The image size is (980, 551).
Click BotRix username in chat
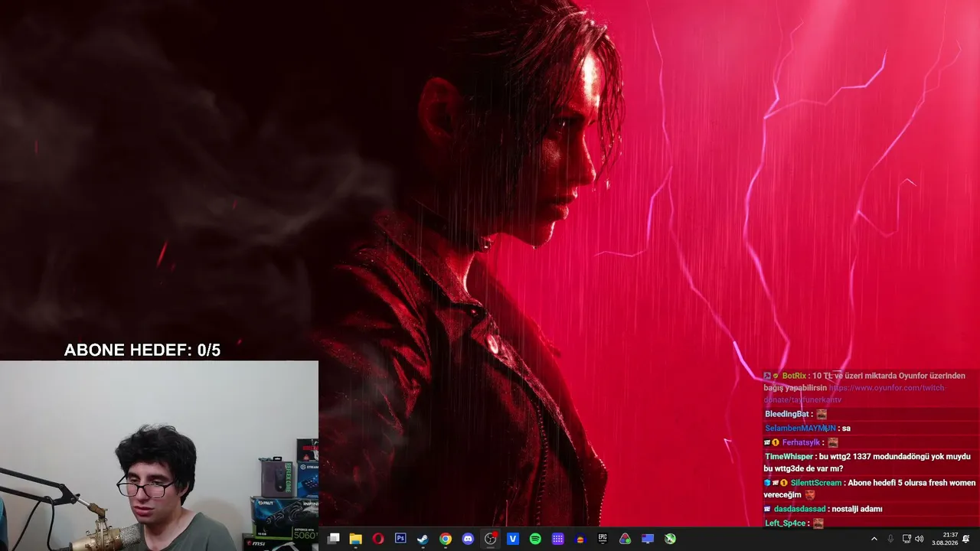pos(794,376)
